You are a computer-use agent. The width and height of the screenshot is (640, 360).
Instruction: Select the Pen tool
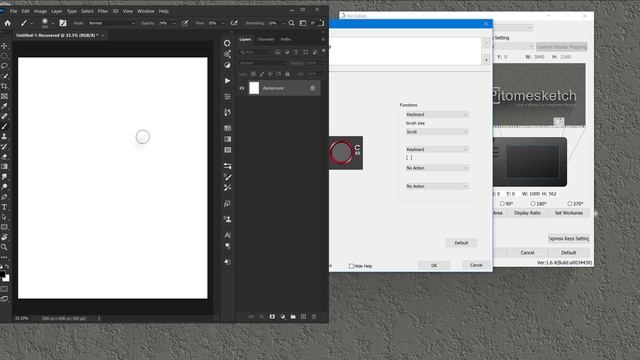click(4, 197)
